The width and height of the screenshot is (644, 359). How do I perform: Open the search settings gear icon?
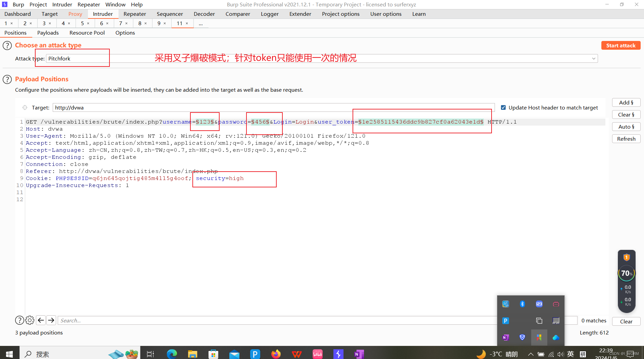coord(30,320)
